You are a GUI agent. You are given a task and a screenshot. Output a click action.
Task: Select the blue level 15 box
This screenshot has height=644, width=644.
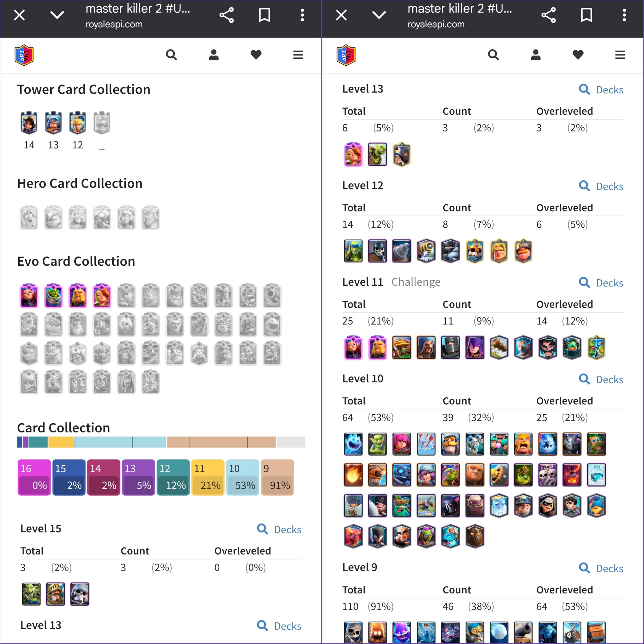(x=69, y=477)
